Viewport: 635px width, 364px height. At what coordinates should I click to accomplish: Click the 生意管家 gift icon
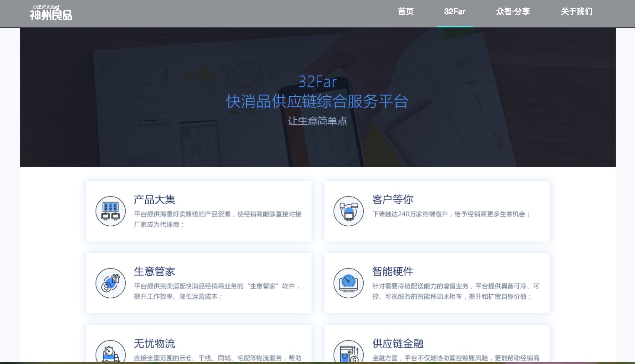pos(110,283)
